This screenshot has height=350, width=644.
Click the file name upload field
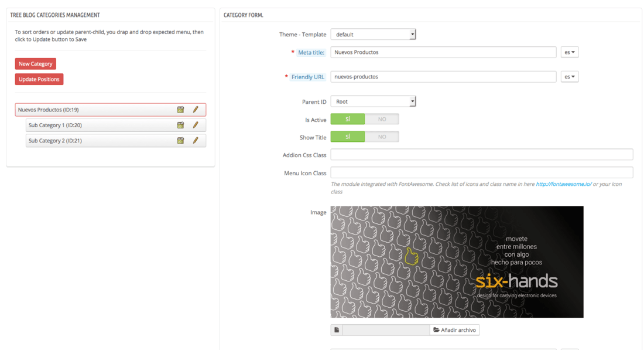click(386, 330)
